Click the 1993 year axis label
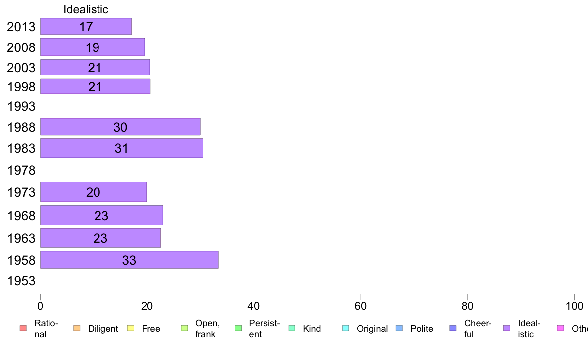 (21, 106)
